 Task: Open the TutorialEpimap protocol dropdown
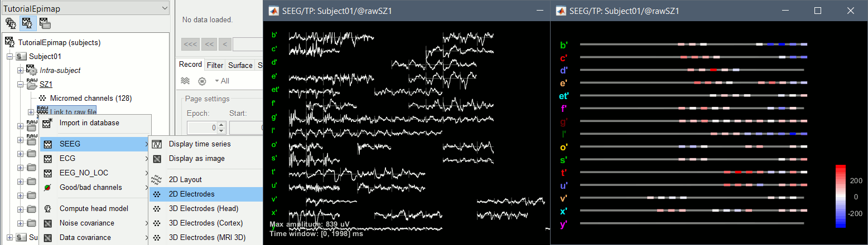(163, 8)
